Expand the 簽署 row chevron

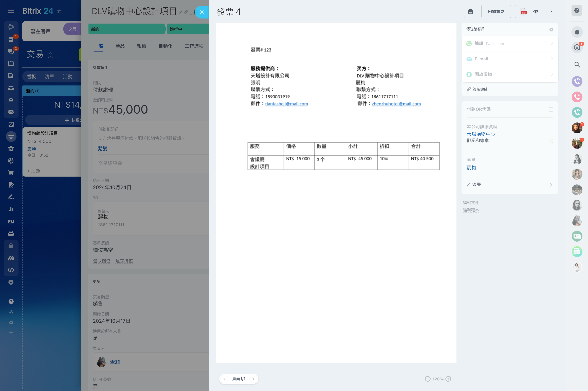point(551,185)
